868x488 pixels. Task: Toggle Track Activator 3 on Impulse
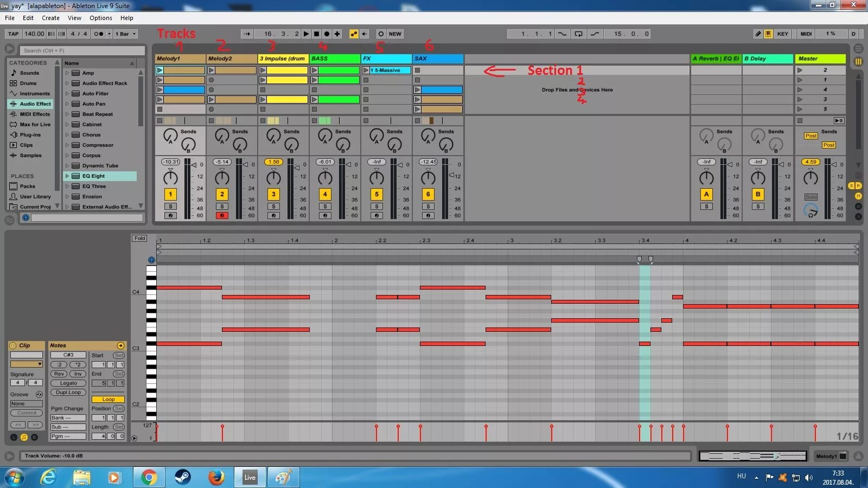[273, 194]
